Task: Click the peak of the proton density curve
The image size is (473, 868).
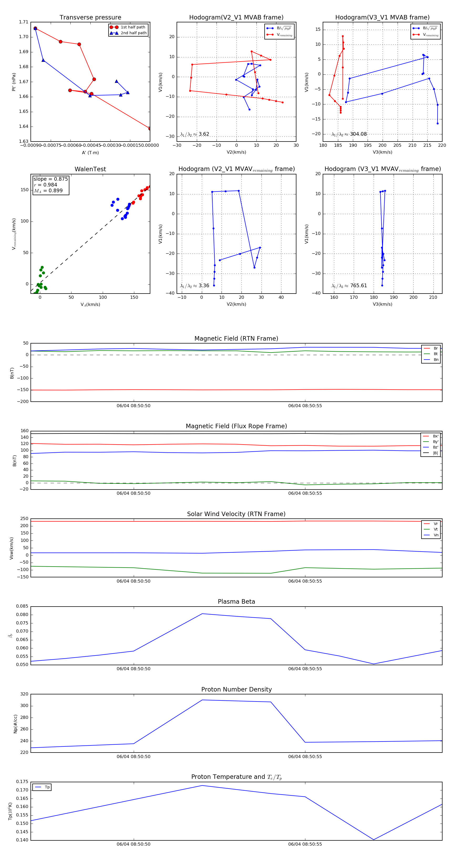Action: pyautogui.click(x=202, y=700)
